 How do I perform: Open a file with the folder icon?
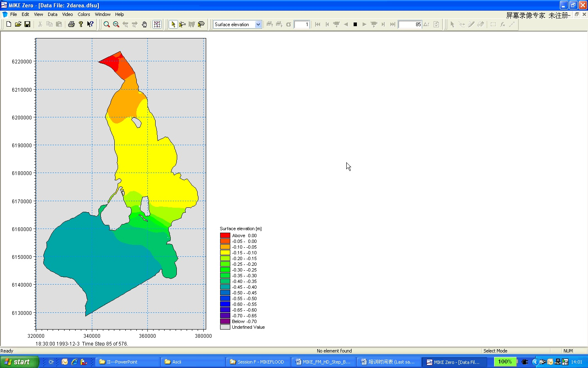pyautogui.click(x=18, y=25)
